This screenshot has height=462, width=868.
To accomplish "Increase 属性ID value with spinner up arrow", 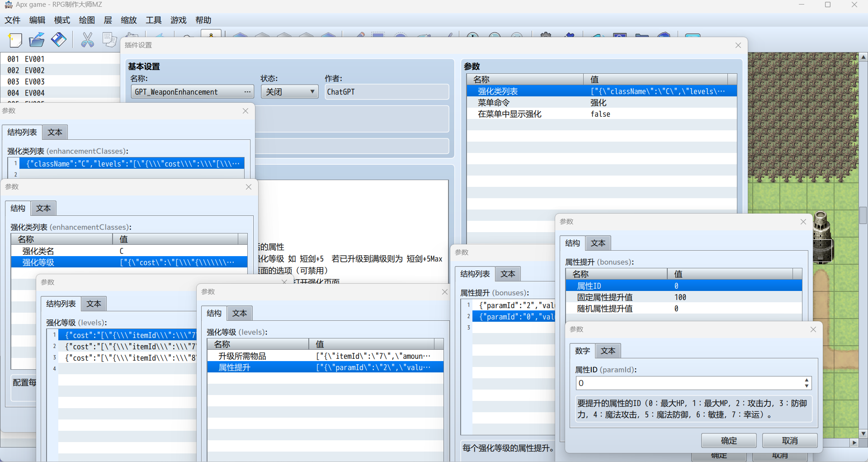I will coord(807,380).
